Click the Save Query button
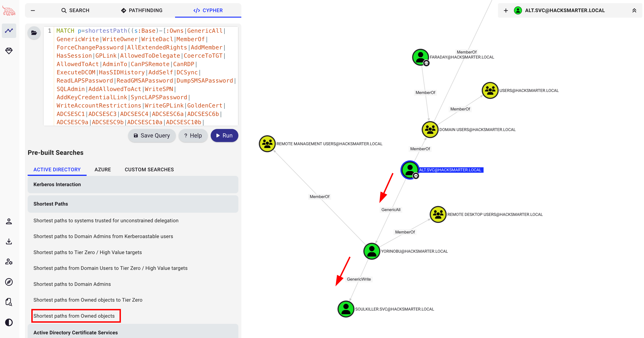Screen dimensions: 644x338 pos(152,135)
